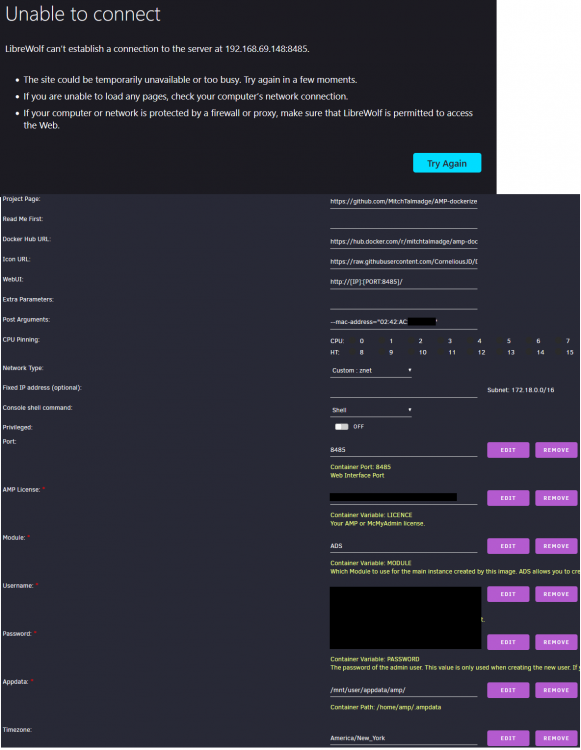Check CPU 2 pinning checkbox
581x750 pixels.
pos(412,341)
